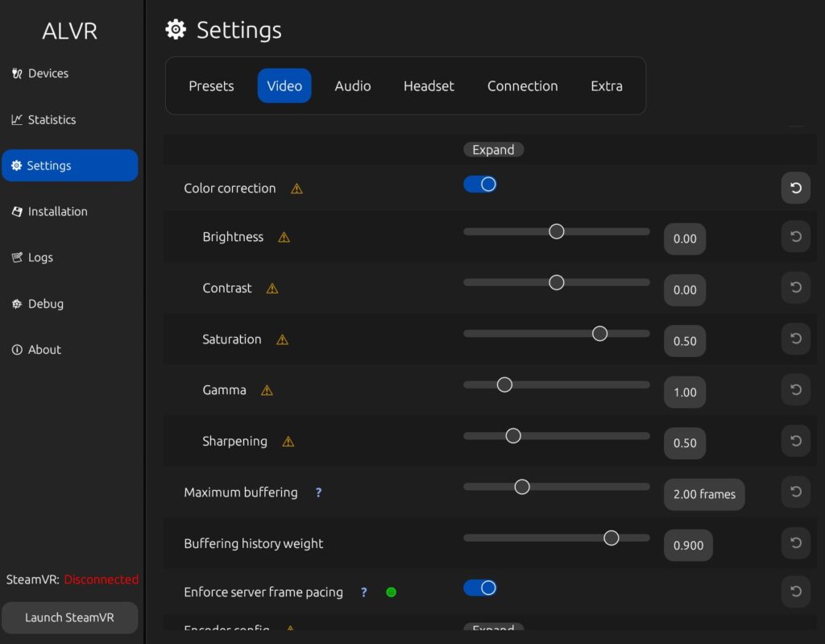
Task: Click the reset icon for Brightness
Action: pos(795,237)
